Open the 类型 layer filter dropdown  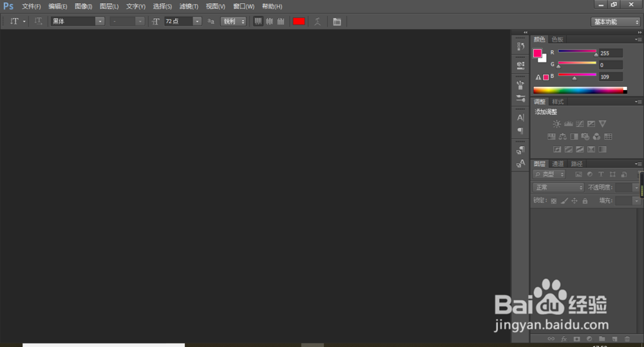coord(549,174)
